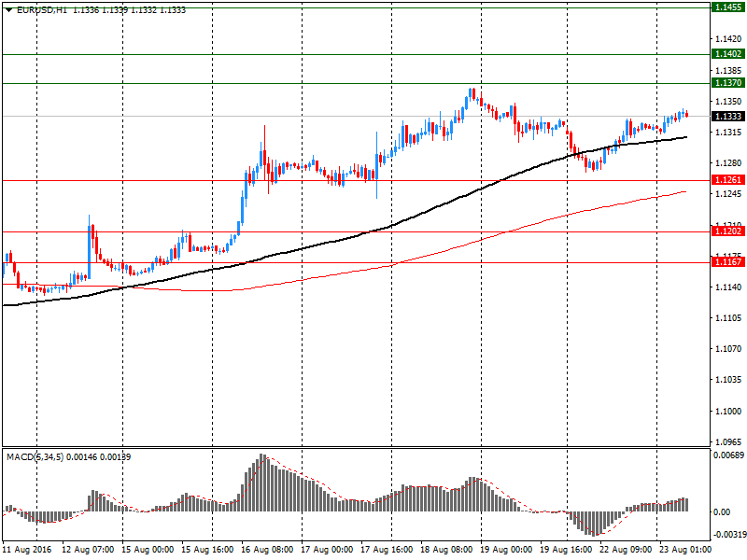The height and width of the screenshot is (560, 747).
Task: Click the green 1.1402 resistance level label
Action: tap(728, 54)
